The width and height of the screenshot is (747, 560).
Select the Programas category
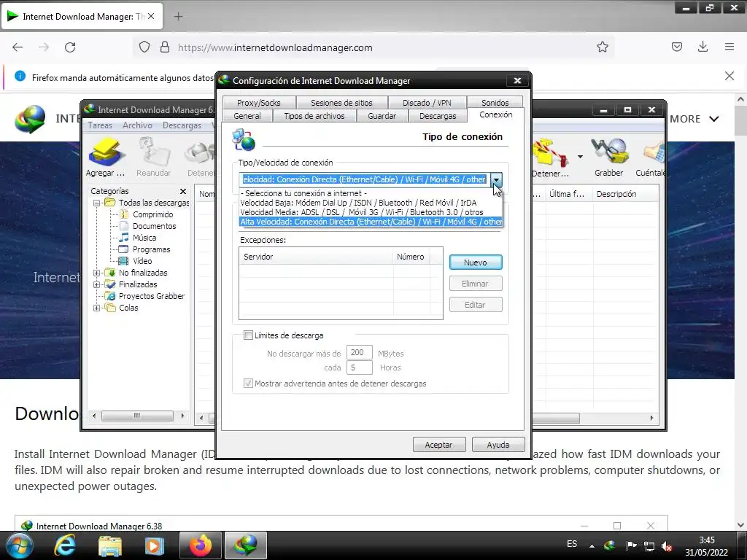point(151,249)
